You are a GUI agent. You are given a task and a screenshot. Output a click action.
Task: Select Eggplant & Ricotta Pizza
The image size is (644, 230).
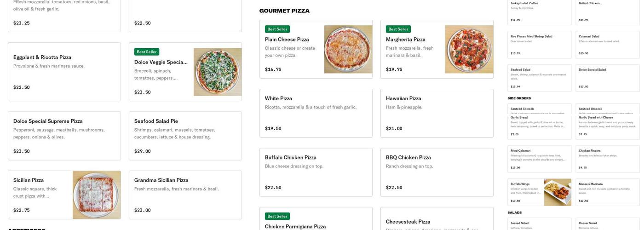pyautogui.click(x=64, y=72)
